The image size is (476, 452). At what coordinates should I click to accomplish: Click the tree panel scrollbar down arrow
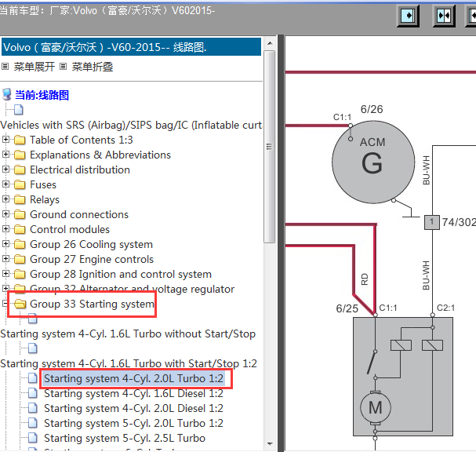tap(270, 444)
